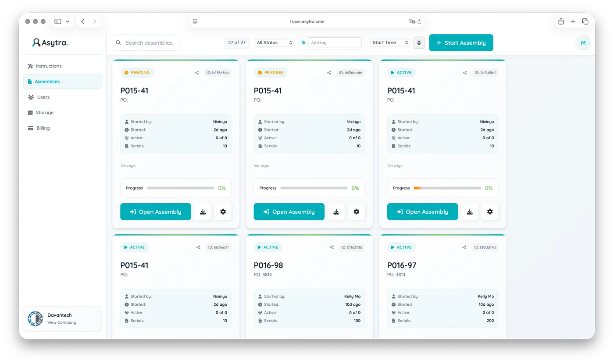Image resolution: width=614 pixels, height=364 pixels.
Task: Click View Company under Davantech
Action: (x=61, y=323)
